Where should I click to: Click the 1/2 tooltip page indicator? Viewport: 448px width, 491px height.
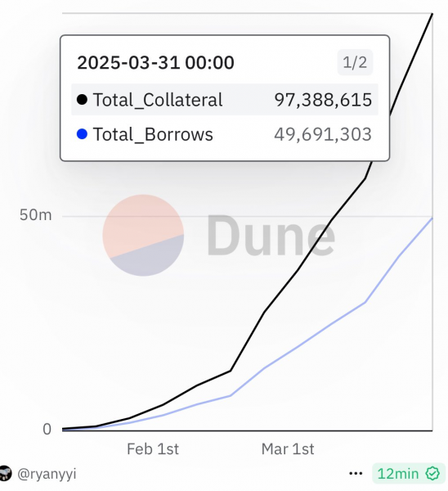tap(355, 62)
